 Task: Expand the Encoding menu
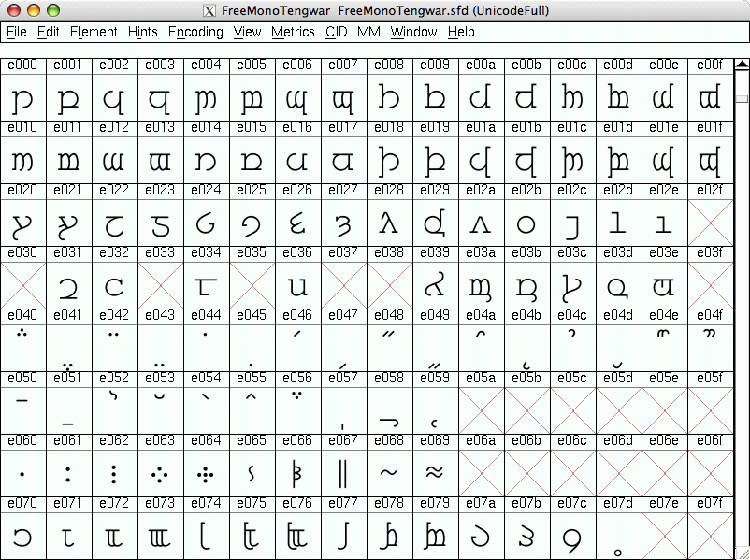pyautogui.click(x=195, y=32)
